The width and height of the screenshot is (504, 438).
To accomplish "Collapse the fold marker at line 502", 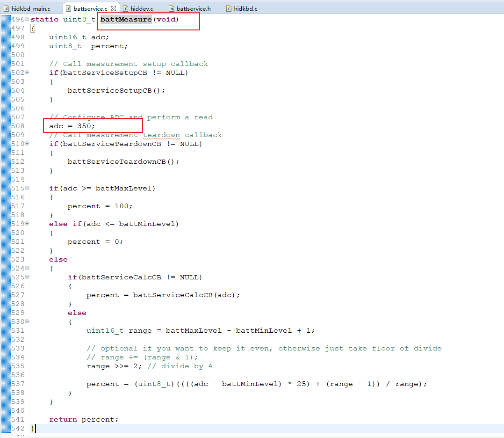I will click(x=27, y=73).
